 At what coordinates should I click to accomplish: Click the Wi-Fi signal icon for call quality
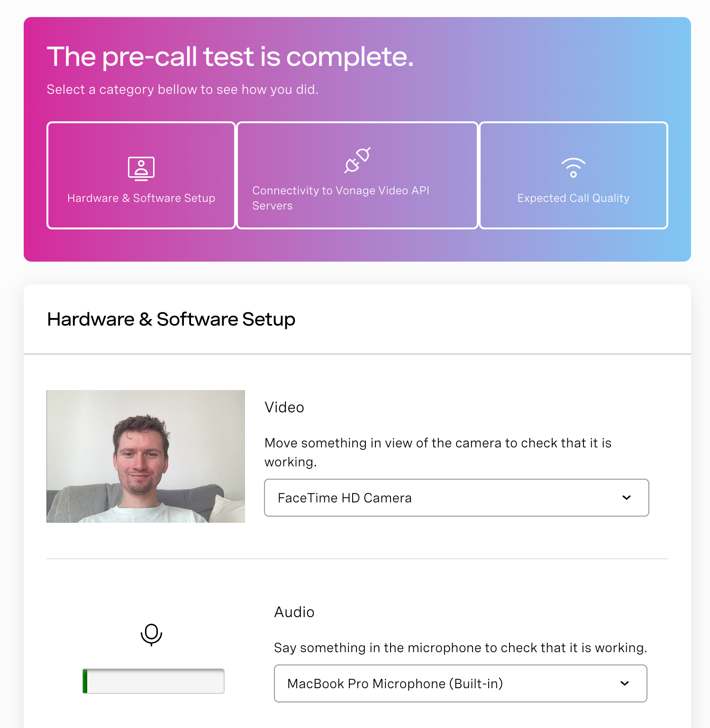[x=573, y=167]
